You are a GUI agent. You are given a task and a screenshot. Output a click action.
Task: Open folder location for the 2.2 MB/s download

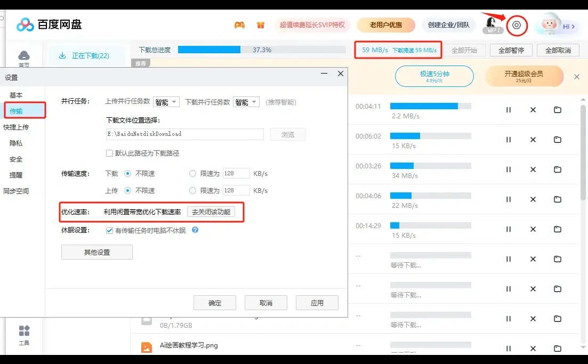click(558, 110)
